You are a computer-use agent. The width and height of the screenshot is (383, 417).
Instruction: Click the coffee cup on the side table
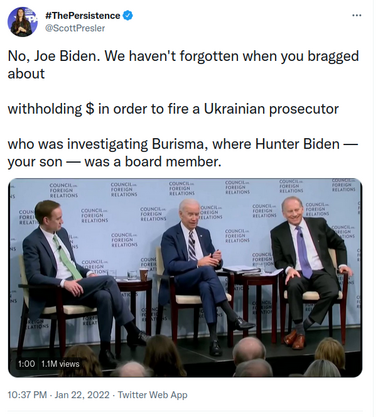[x=144, y=275]
